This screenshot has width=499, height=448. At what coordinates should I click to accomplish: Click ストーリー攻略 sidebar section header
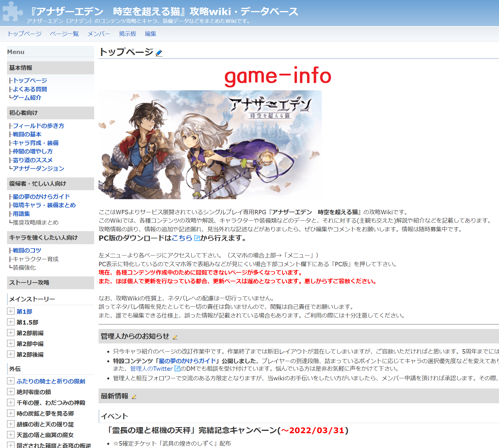pyautogui.click(x=51, y=283)
